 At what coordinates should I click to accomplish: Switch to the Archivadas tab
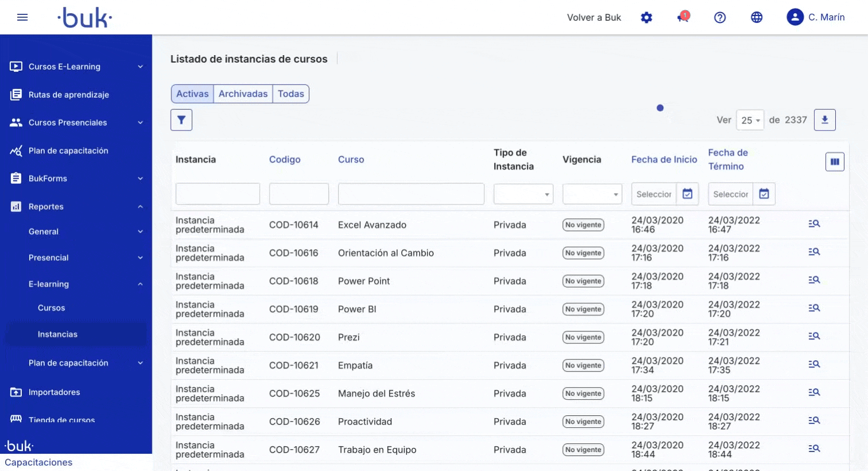click(x=243, y=94)
